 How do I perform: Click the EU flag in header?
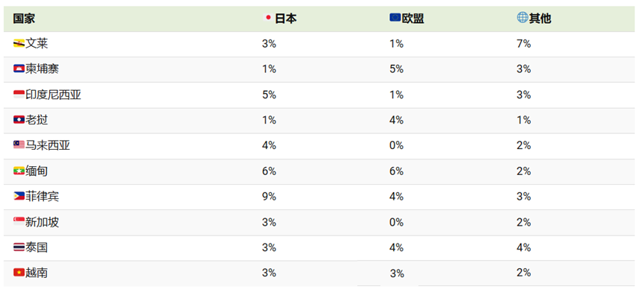tap(395, 18)
